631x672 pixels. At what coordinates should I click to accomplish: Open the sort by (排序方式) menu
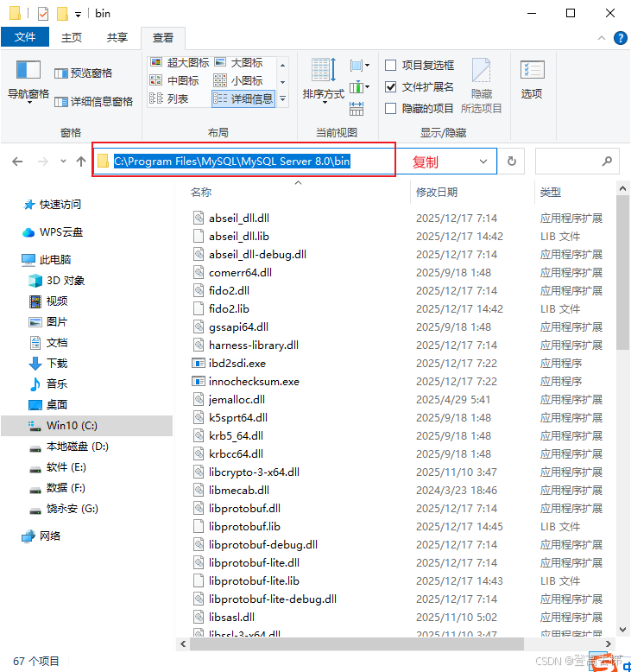(x=324, y=81)
